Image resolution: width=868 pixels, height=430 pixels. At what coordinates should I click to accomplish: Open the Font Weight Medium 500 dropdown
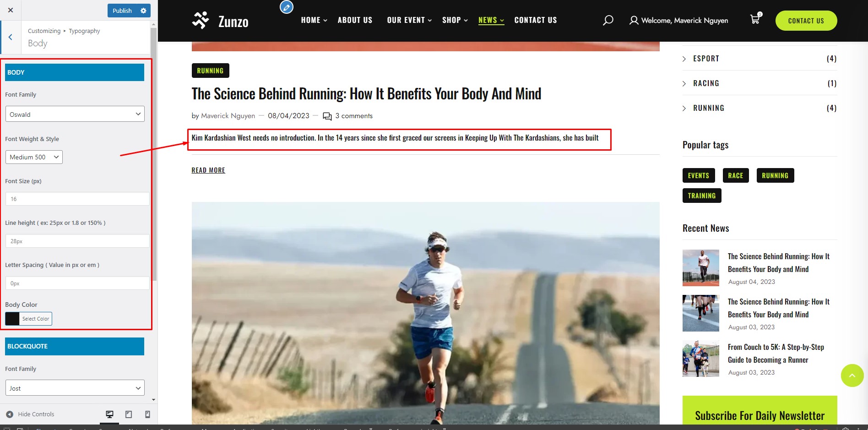(34, 157)
